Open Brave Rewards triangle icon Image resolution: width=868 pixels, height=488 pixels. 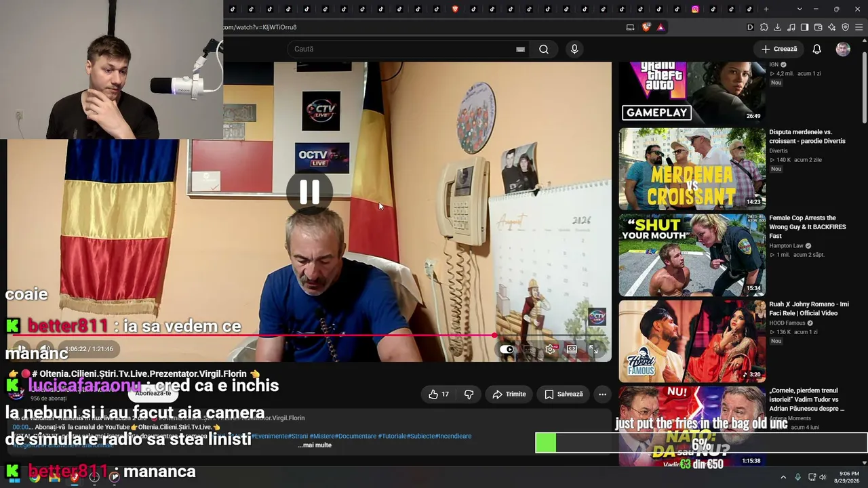pyautogui.click(x=660, y=27)
